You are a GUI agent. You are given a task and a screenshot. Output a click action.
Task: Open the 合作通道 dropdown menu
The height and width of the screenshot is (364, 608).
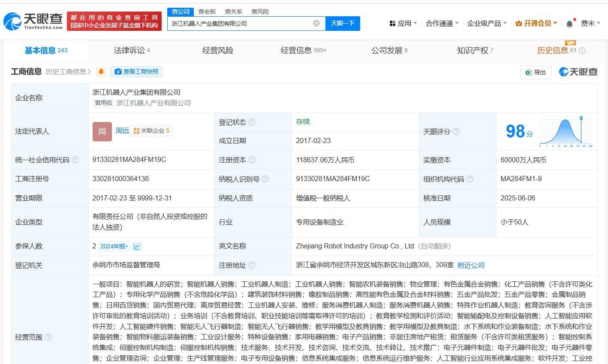(x=442, y=24)
